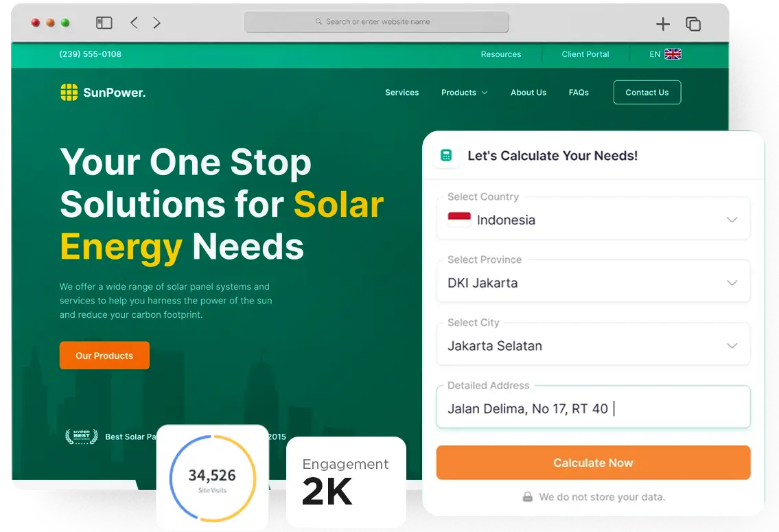
Task: Click the Calculate Now button
Action: (593, 463)
